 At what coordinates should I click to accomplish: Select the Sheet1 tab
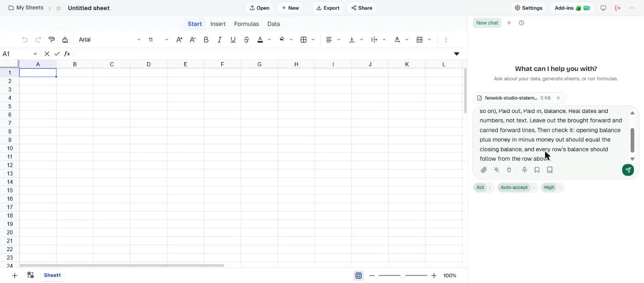click(52, 275)
